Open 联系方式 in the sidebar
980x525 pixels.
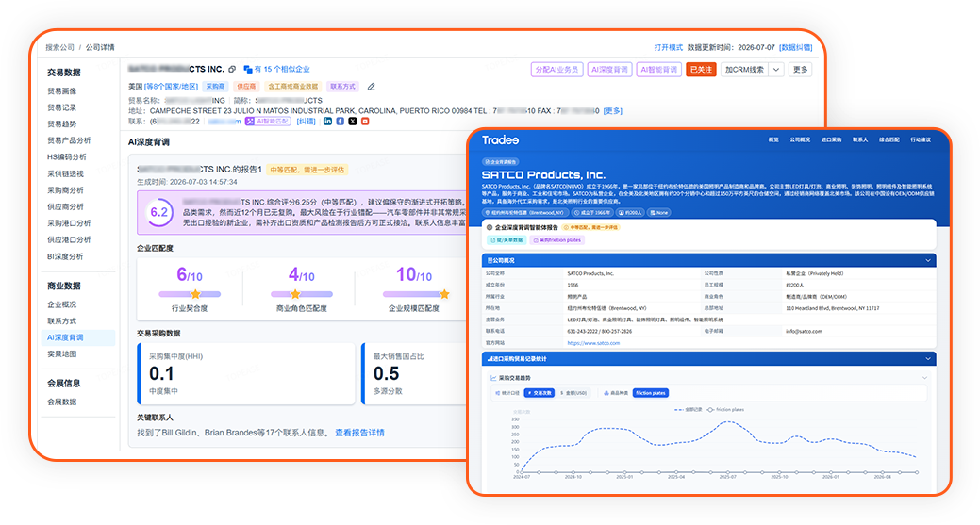[x=62, y=320]
